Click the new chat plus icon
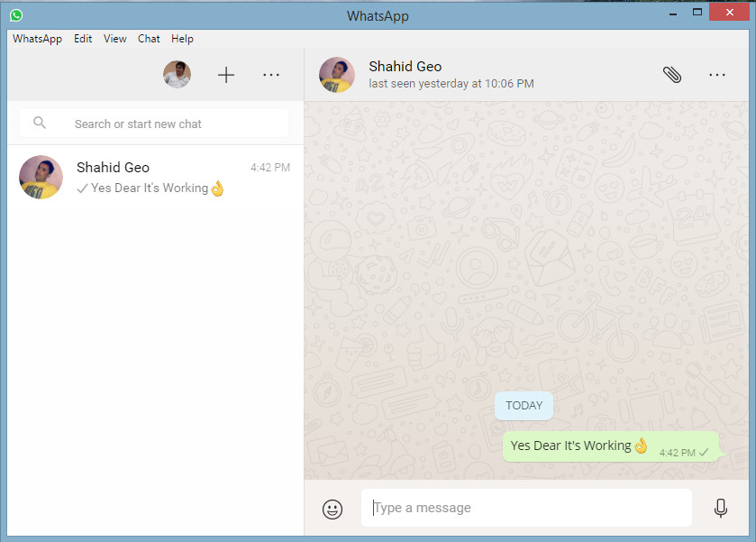 tap(225, 75)
